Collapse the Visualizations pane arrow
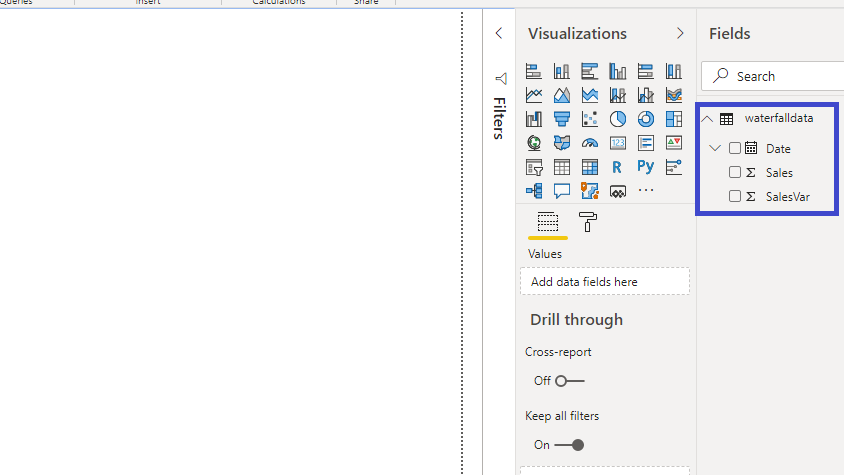The width and height of the screenshot is (844, 475). (681, 33)
